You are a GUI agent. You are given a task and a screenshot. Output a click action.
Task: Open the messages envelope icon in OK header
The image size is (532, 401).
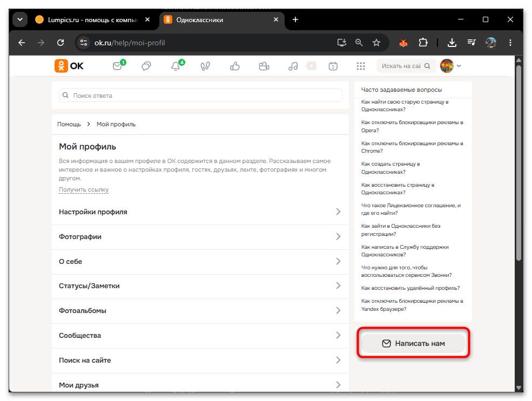pyautogui.click(x=117, y=66)
